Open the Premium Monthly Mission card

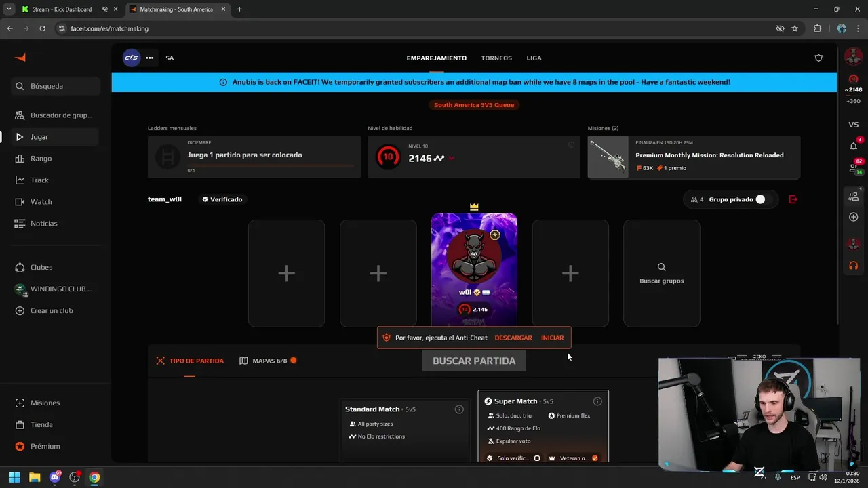(694, 157)
